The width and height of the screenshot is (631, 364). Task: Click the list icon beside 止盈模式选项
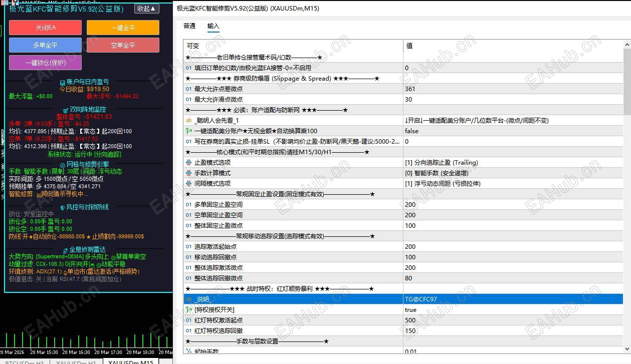coord(190,162)
